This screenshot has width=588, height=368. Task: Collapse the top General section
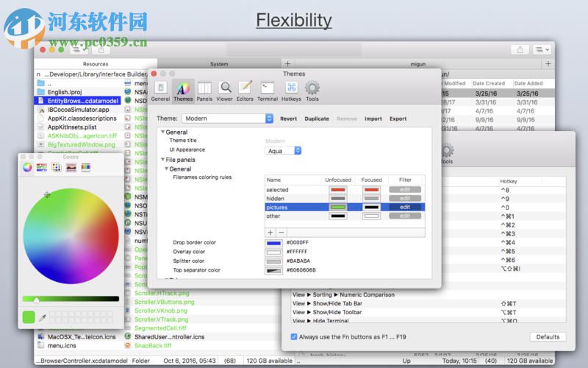coord(162,132)
